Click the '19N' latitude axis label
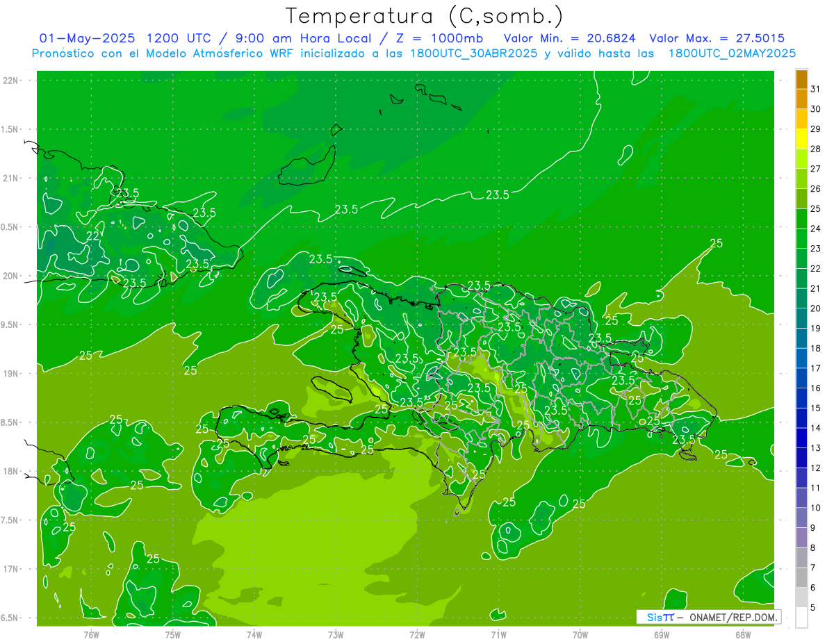 pos(10,374)
